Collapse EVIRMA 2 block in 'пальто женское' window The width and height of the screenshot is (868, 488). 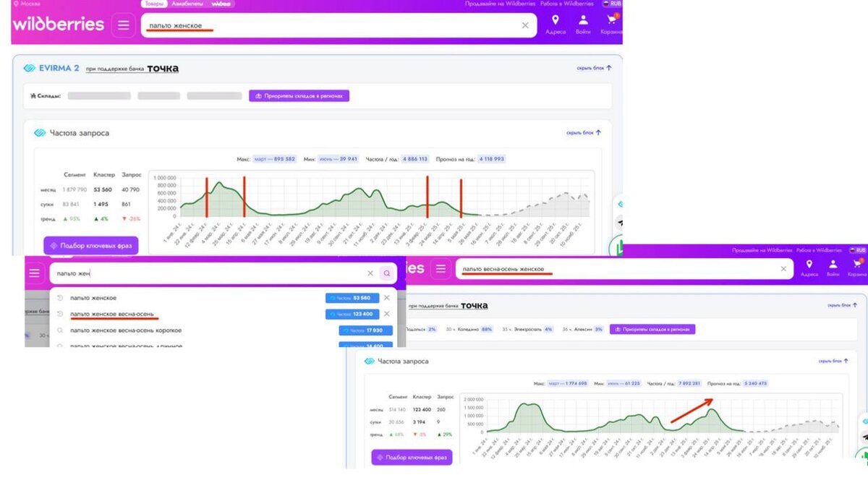click(x=594, y=68)
